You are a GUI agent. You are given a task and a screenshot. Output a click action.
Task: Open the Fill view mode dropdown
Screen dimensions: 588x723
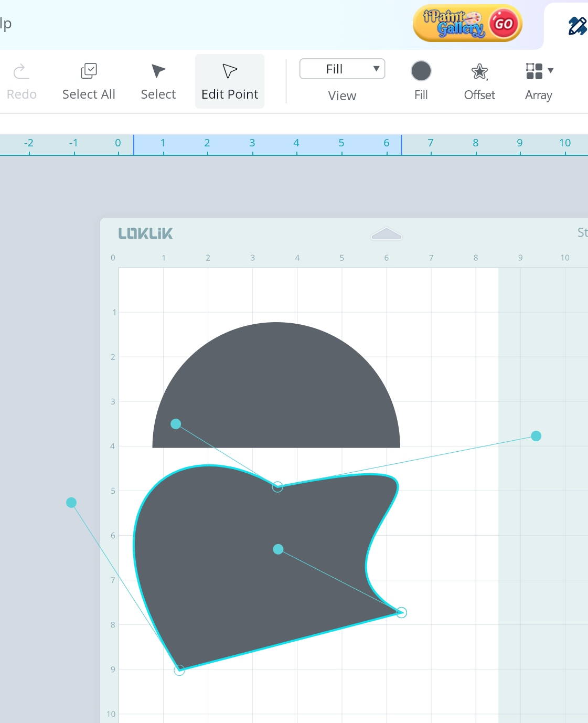point(342,69)
